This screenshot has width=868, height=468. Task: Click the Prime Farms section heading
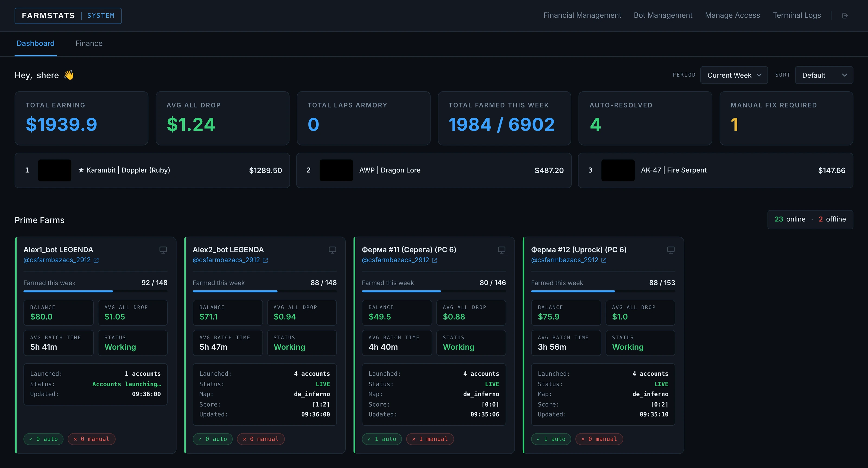pyautogui.click(x=39, y=220)
